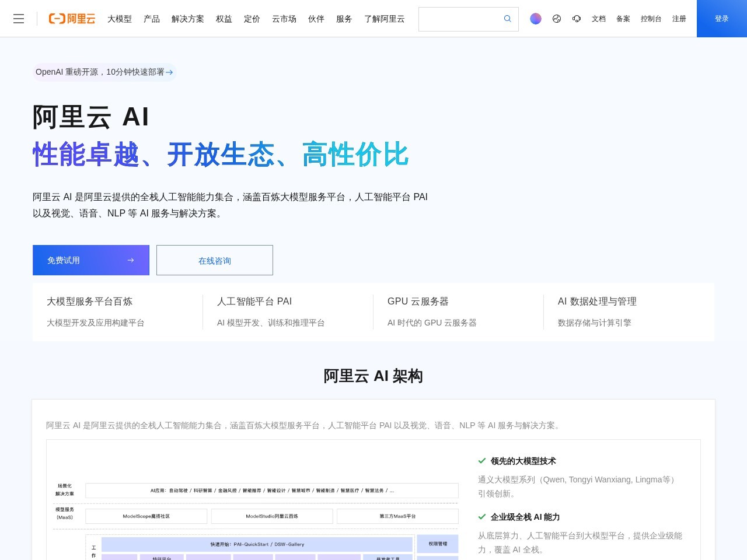Open the 产品 menu

tap(152, 19)
